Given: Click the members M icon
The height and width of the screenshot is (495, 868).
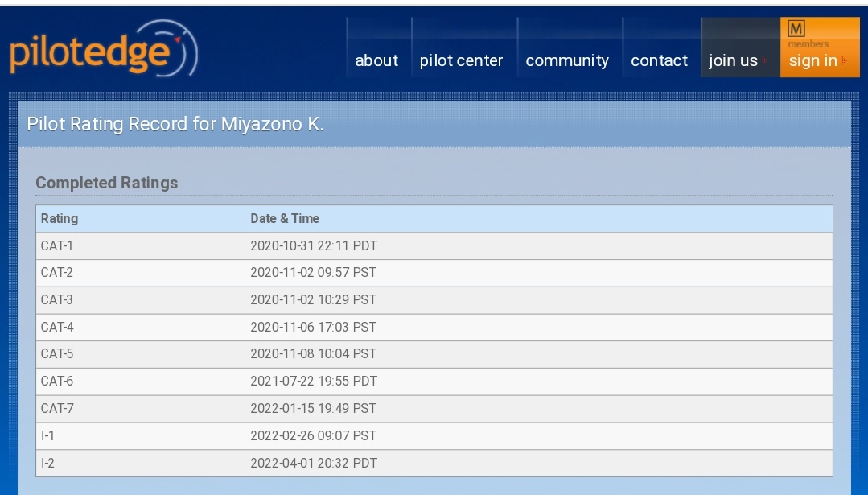Looking at the screenshot, I should pyautogui.click(x=796, y=28).
